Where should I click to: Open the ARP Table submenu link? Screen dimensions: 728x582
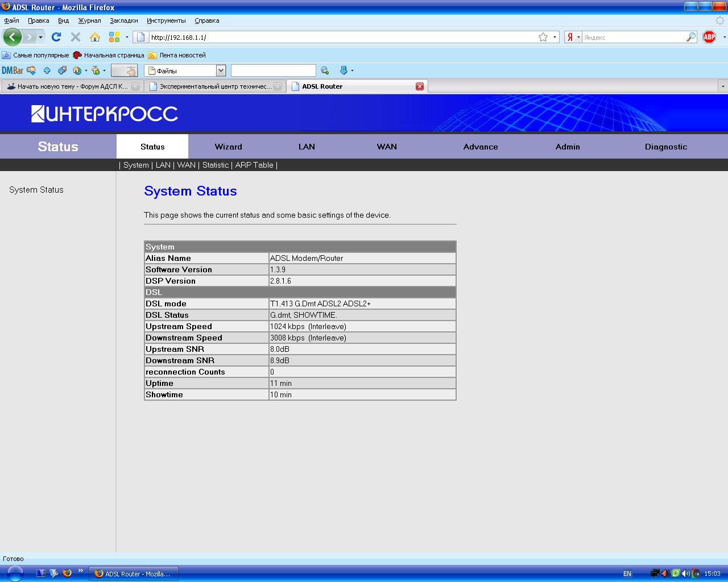[254, 165]
